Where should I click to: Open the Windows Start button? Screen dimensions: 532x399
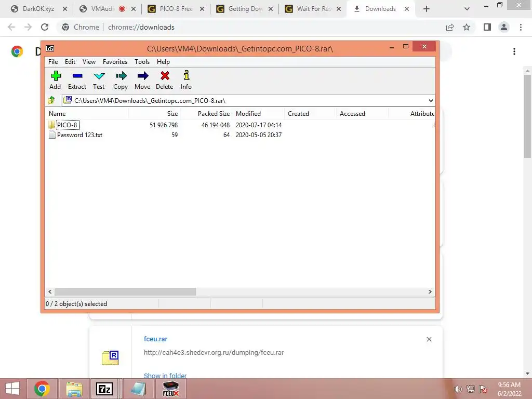[12, 389]
